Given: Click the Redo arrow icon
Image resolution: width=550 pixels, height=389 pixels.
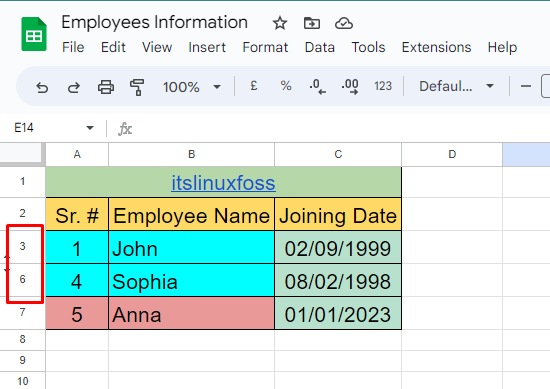Looking at the screenshot, I should [74, 87].
